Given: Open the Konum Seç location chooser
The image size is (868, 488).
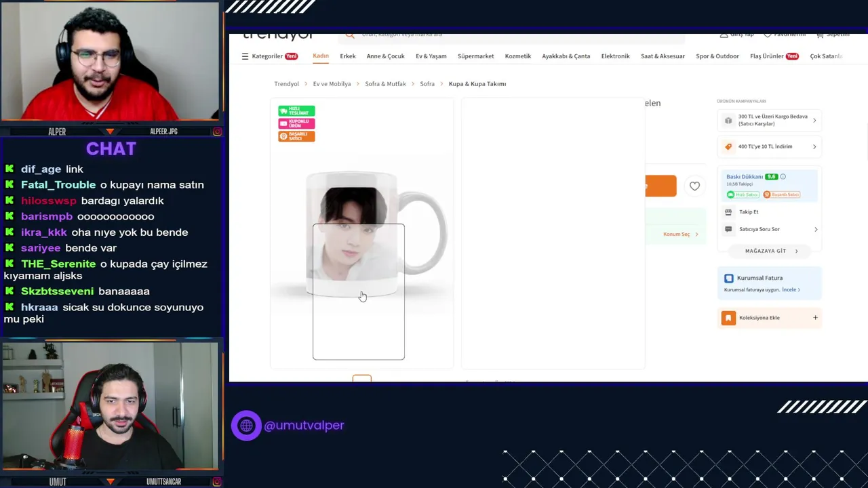Looking at the screenshot, I should click(x=681, y=235).
